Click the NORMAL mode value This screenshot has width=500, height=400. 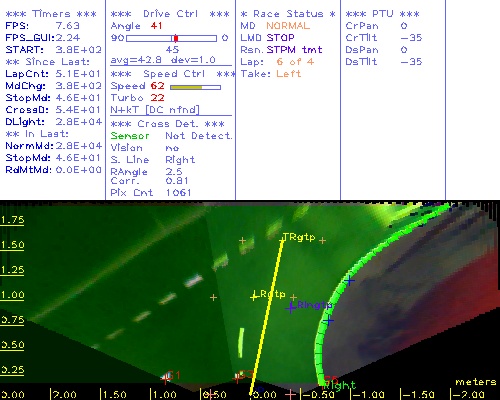pyautogui.click(x=288, y=26)
